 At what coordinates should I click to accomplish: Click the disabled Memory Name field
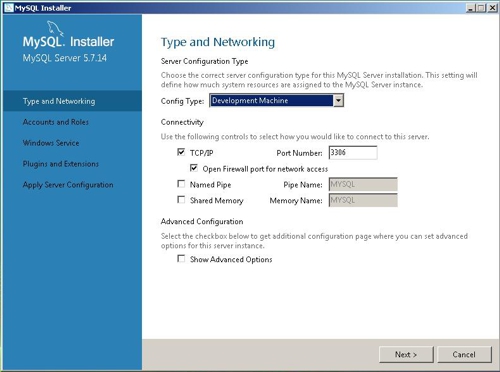(363, 200)
